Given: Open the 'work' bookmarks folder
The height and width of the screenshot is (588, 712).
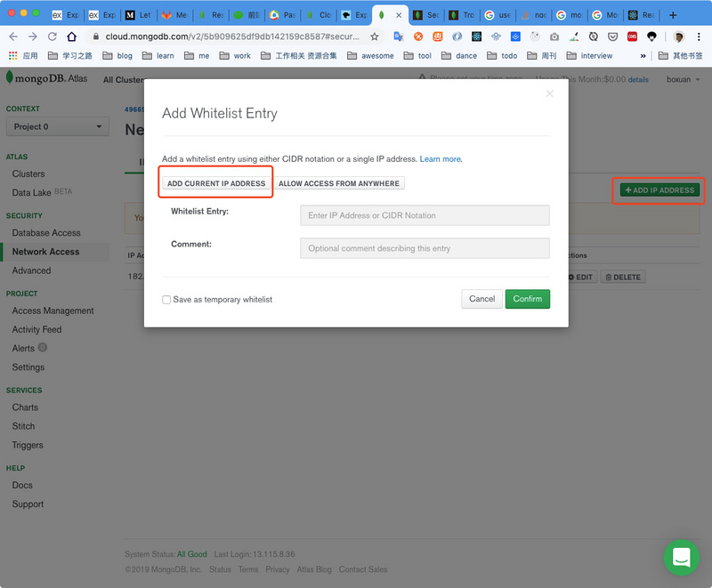Looking at the screenshot, I should pyautogui.click(x=235, y=55).
